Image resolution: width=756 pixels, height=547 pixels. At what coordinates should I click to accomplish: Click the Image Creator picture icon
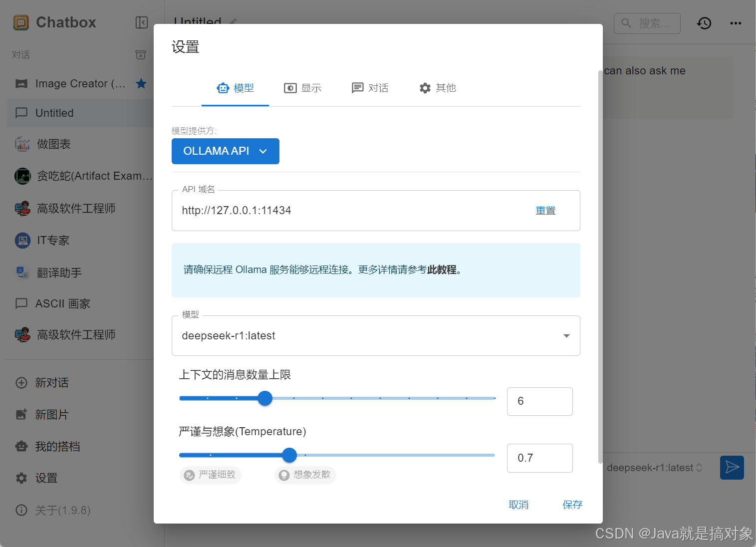tap(21, 83)
